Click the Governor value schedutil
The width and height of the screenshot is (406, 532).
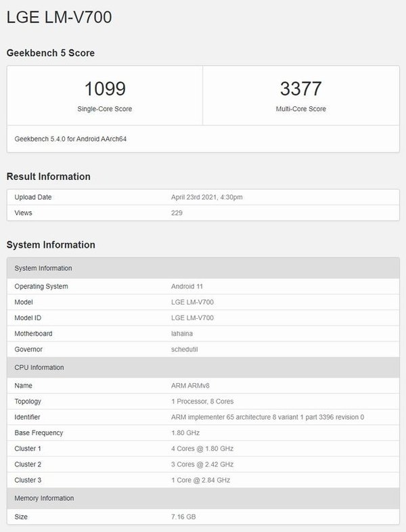pos(184,349)
